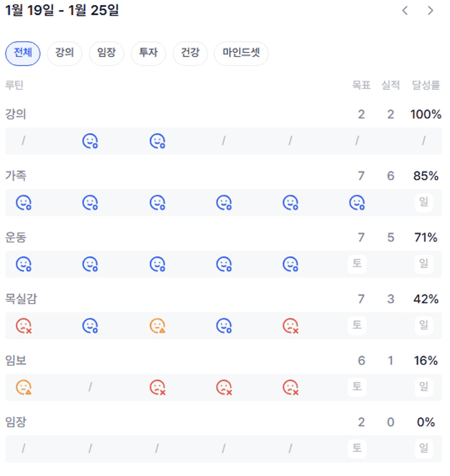Click the orange warning face in 목실감 row

[x=157, y=326]
